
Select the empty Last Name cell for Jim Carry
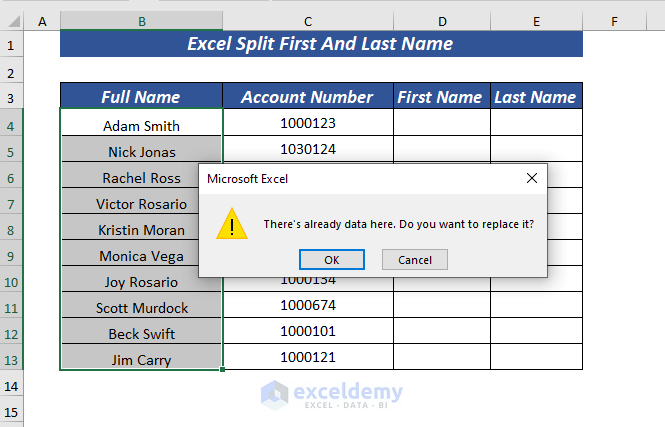point(536,357)
